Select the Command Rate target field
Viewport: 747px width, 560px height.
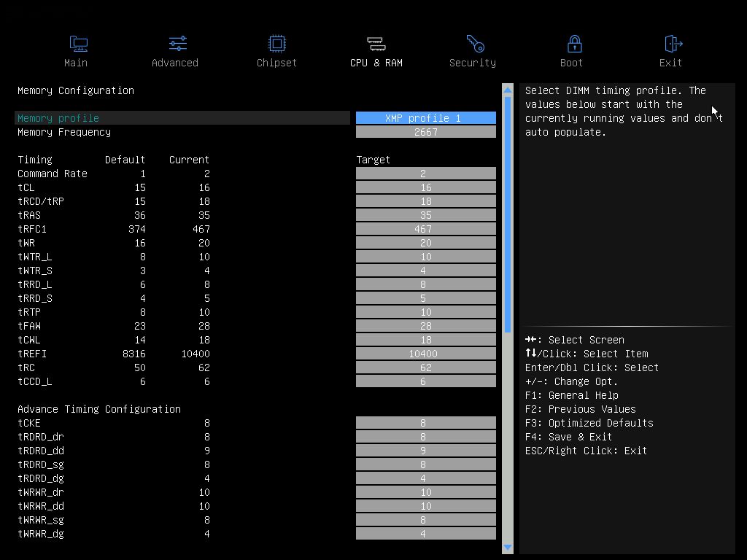426,174
